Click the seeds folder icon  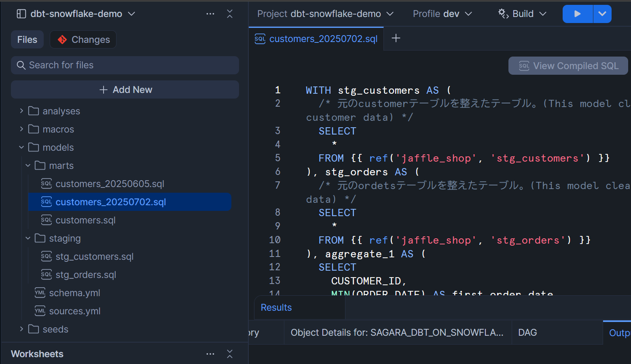tap(34, 329)
